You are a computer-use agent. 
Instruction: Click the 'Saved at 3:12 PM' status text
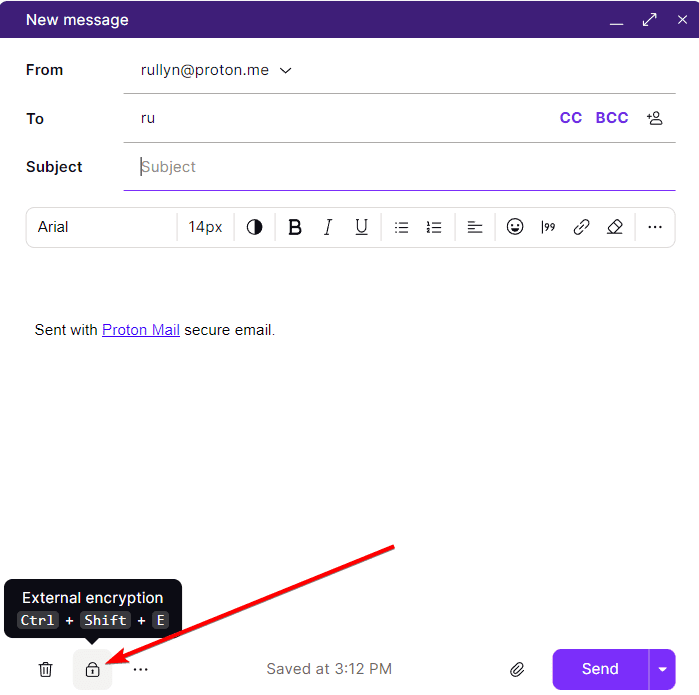point(329,669)
